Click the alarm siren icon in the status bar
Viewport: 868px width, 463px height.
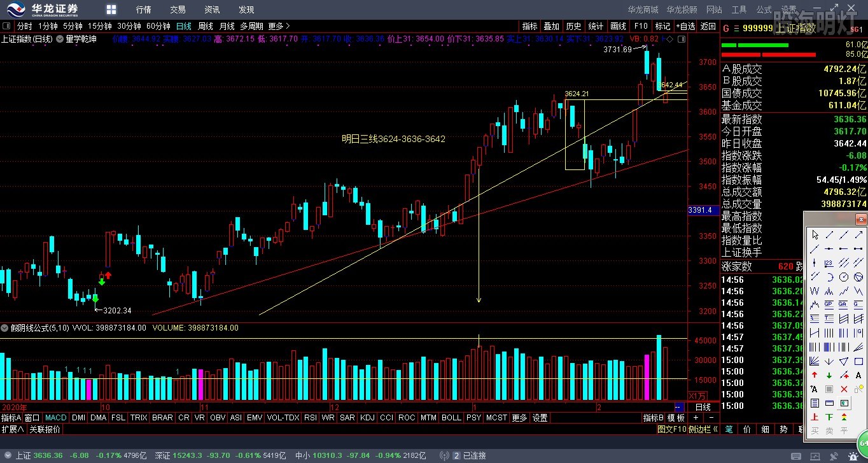coord(852,456)
